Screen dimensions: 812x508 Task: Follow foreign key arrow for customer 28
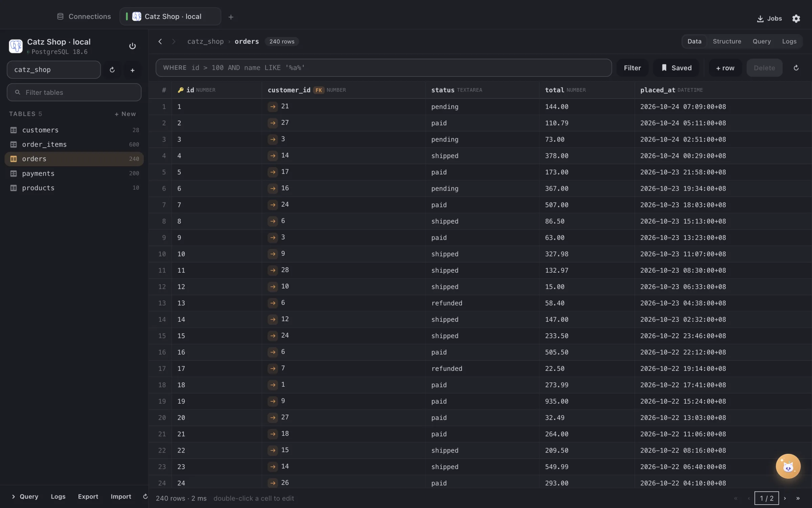[x=272, y=270]
